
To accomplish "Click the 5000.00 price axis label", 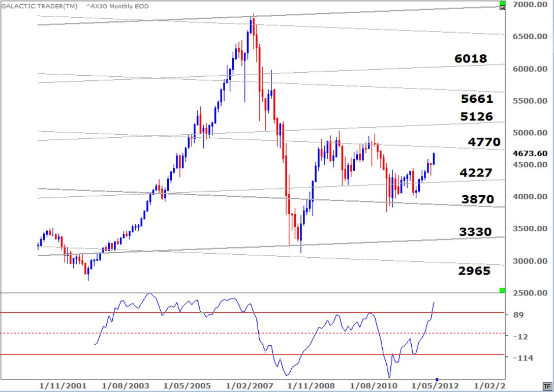I will (530, 133).
